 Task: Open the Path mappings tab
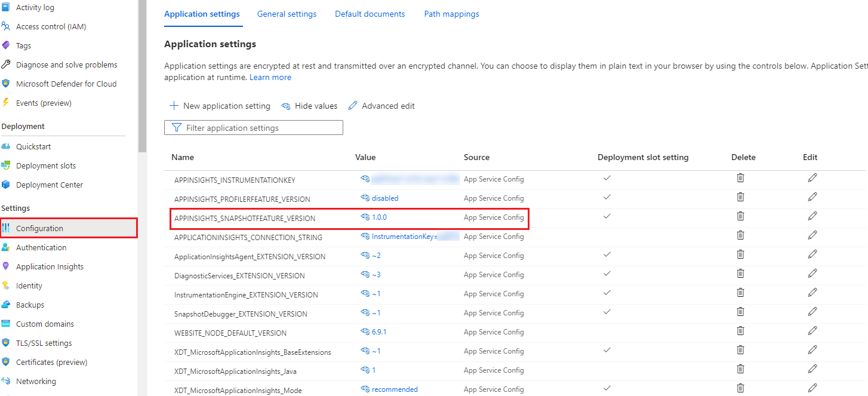point(451,14)
